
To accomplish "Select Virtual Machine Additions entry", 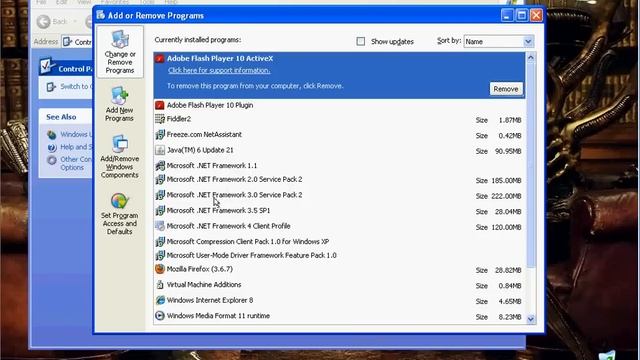I will coord(340,285).
